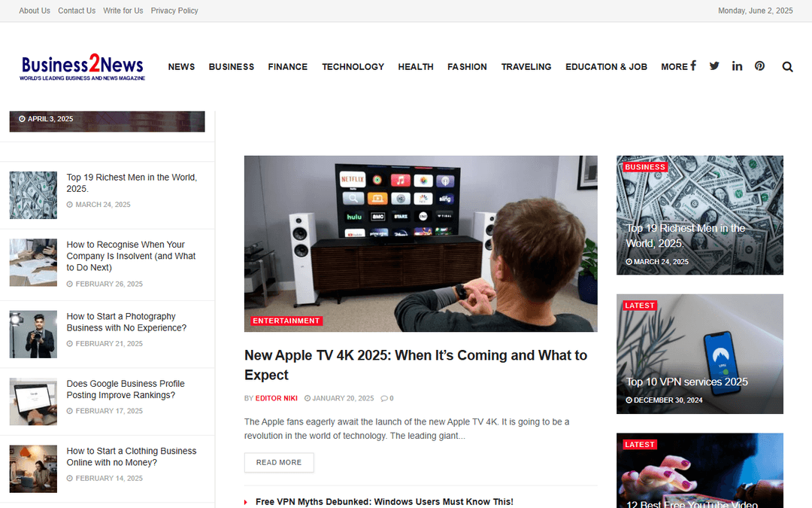Open the Fashion menu item
This screenshot has width=812, height=508.
pyautogui.click(x=467, y=67)
